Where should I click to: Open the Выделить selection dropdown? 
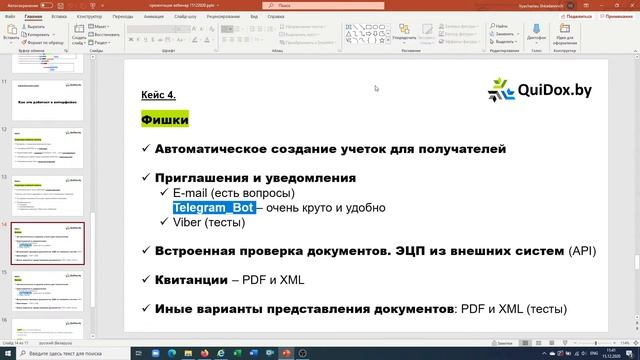[x=503, y=42]
